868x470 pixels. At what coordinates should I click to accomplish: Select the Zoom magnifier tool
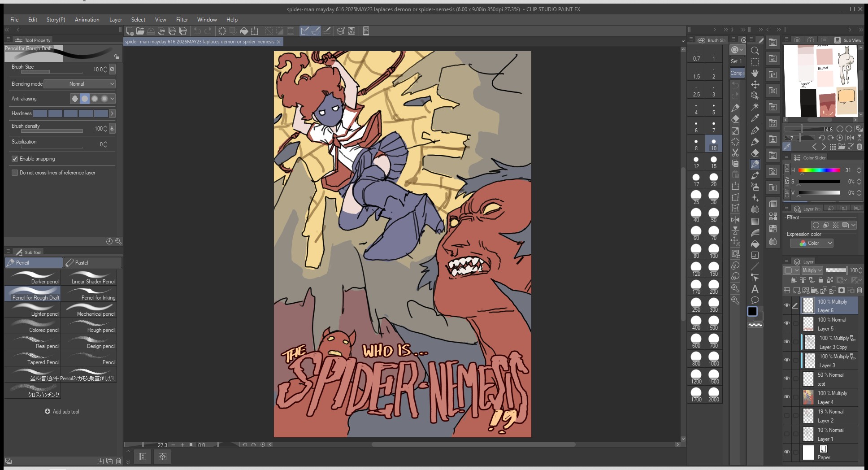pos(755,51)
